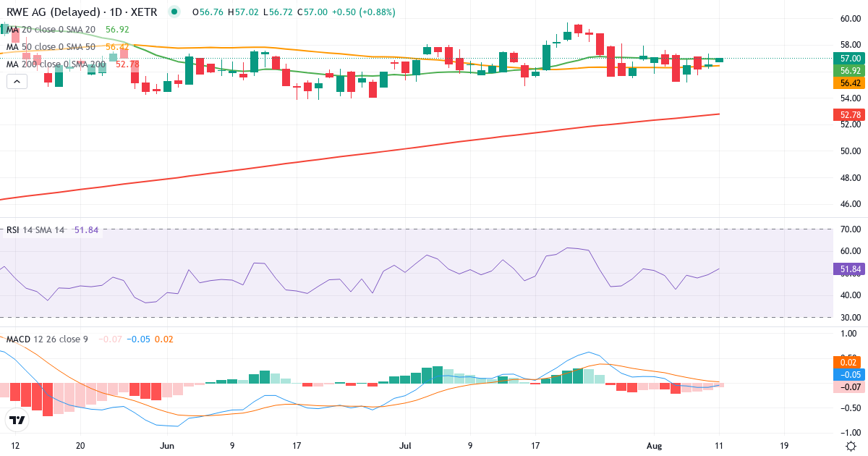Select the MA 200 indicator legend
The image size is (868, 456).
[73, 64]
